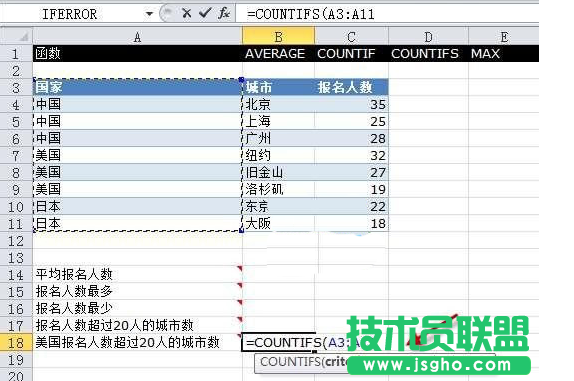The width and height of the screenshot is (574, 381).
Task: Select all cells using the corner button
Action: pos(16,36)
